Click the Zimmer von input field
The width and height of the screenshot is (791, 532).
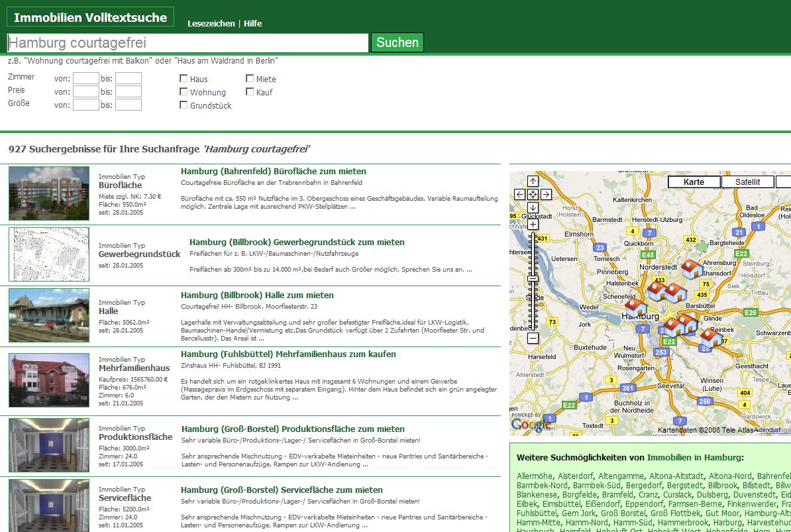pos(85,78)
